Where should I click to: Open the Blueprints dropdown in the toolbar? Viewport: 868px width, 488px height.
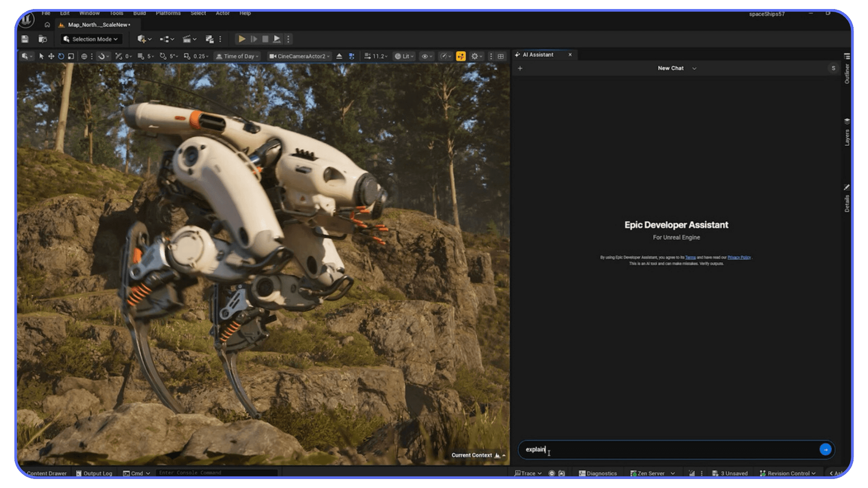pos(167,39)
